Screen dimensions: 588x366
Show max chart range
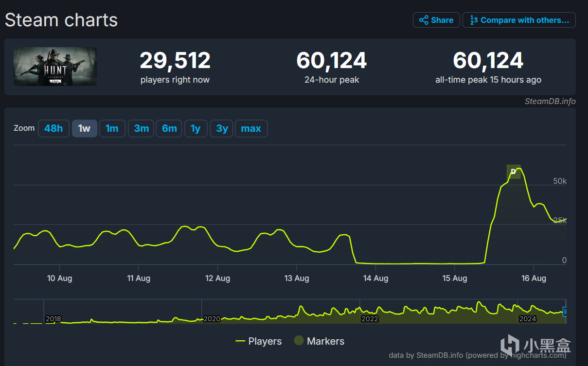tap(251, 128)
